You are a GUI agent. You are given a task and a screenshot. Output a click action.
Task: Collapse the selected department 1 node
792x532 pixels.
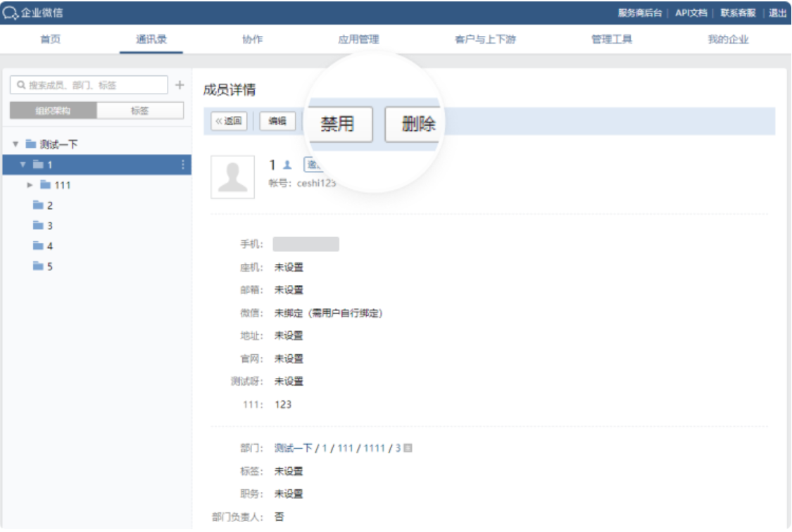pos(22,165)
